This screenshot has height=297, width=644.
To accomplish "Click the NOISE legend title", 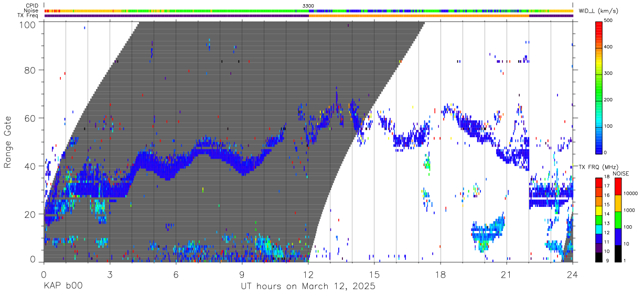I will click(x=621, y=173).
